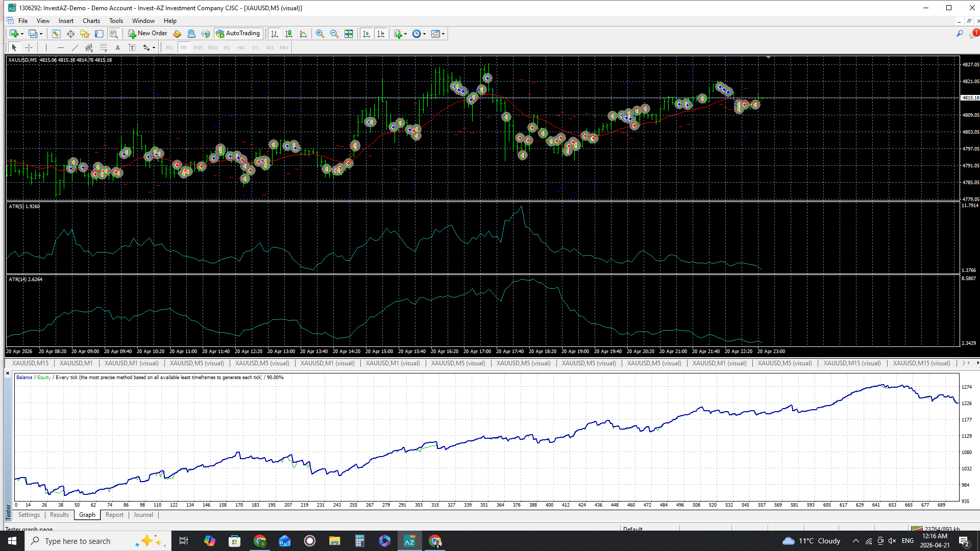
Task: Open the Charts menu
Action: coord(91,21)
